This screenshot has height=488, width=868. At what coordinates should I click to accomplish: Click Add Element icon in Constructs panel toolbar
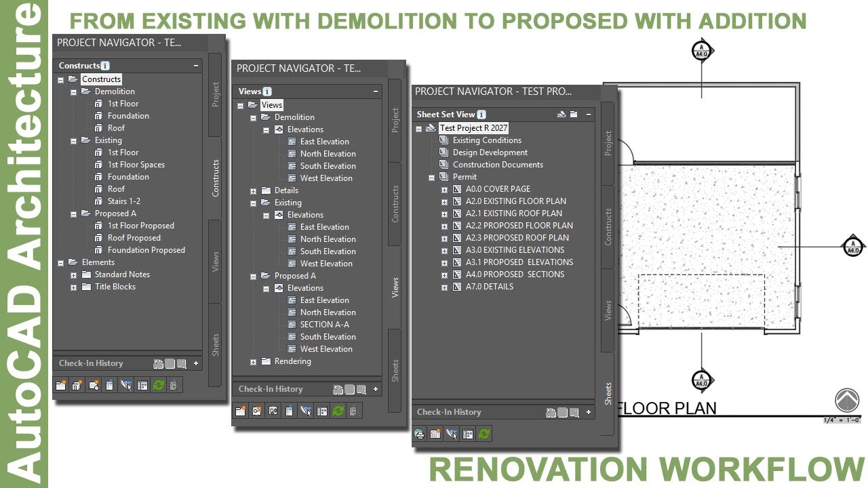click(x=93, y=386)
